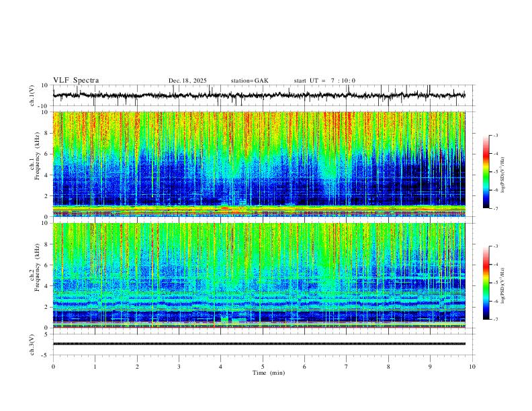Click the "ch.3(V)" axis label
532x411 pixels.
32,345
